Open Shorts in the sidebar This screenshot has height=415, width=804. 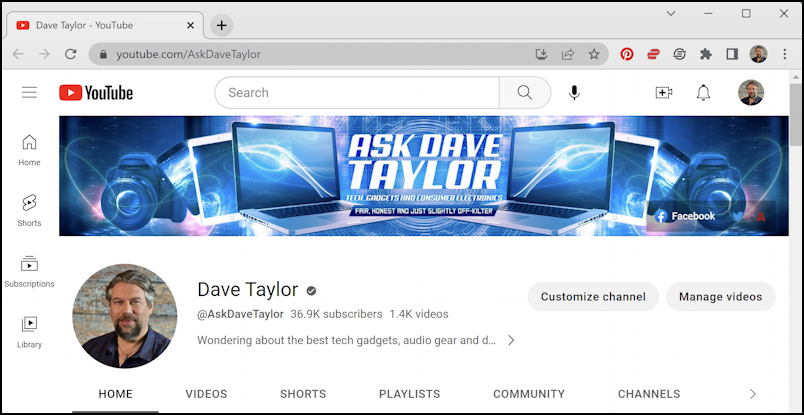[x=29, y=211]
